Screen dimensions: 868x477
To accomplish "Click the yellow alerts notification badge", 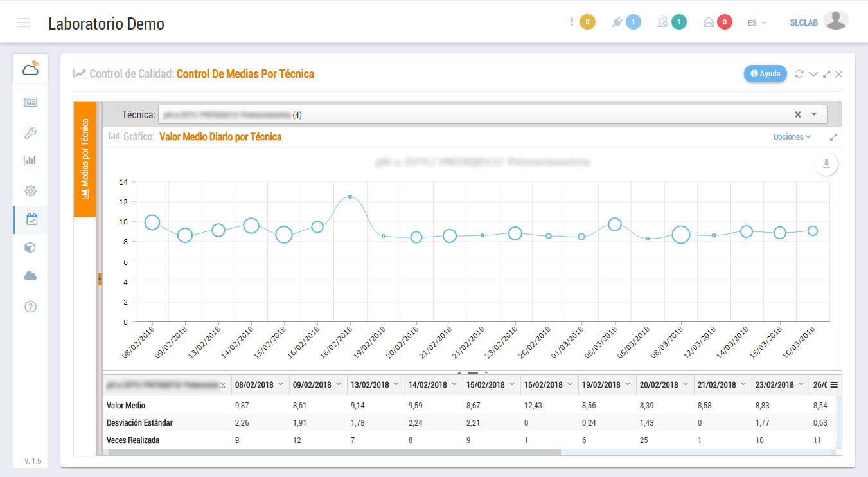I will coord(587,22).
